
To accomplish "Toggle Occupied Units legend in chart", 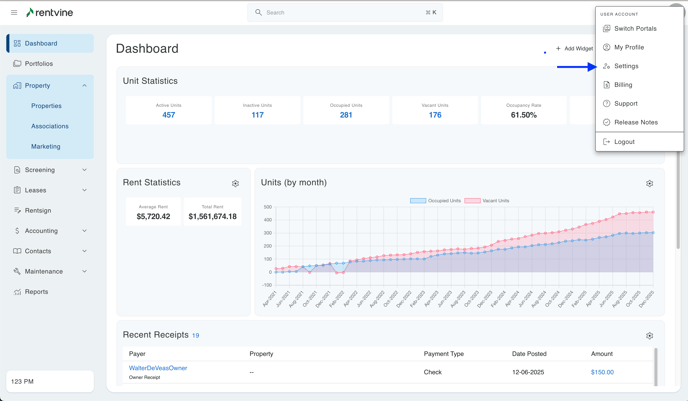I will pos(435,201).
